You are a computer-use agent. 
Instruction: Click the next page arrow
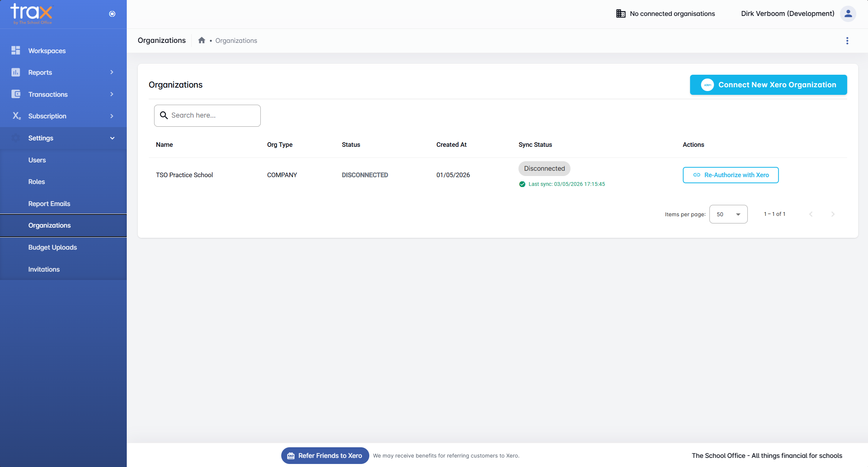click(833, 214)
